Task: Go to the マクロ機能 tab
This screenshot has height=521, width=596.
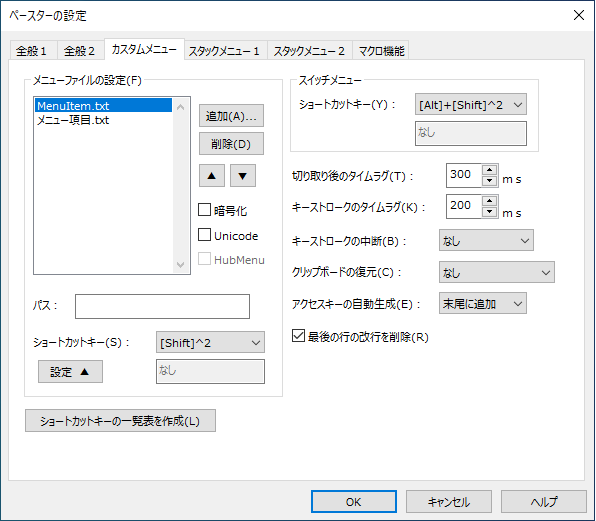Action: [381, 51]
